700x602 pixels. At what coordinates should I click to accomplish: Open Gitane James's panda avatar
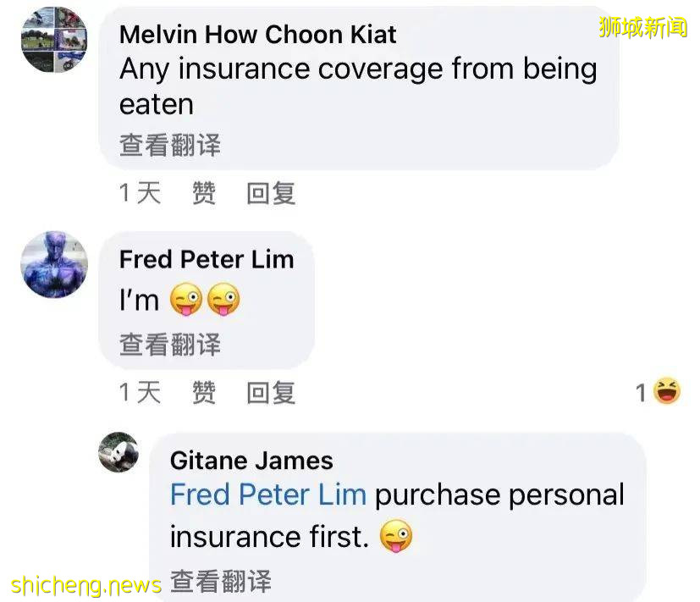(119, 452)
